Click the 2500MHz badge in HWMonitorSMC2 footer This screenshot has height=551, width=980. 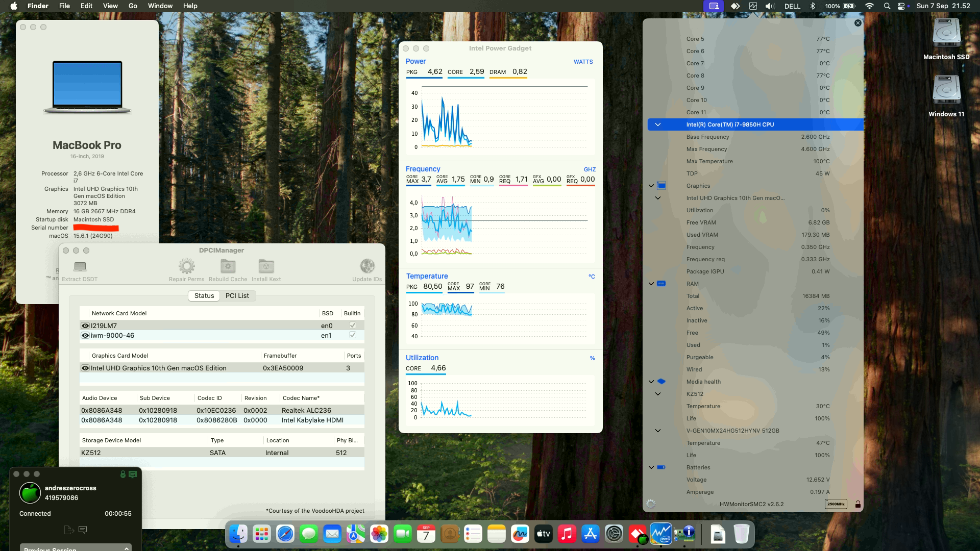[x=836, y=504]
